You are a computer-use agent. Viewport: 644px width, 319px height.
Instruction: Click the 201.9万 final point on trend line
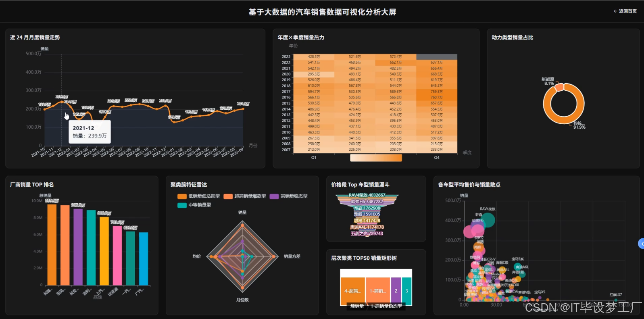(243, 108)
